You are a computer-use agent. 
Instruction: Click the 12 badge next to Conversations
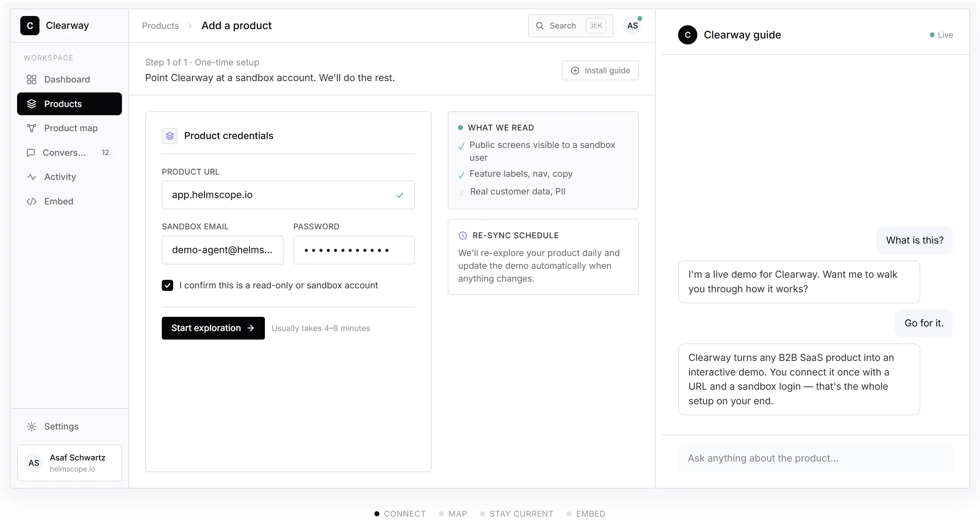[x=105, y=153]
